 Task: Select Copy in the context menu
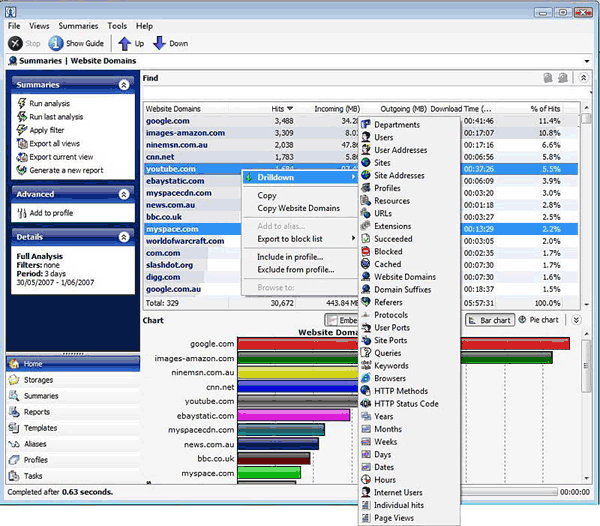[x=267, y=195]
